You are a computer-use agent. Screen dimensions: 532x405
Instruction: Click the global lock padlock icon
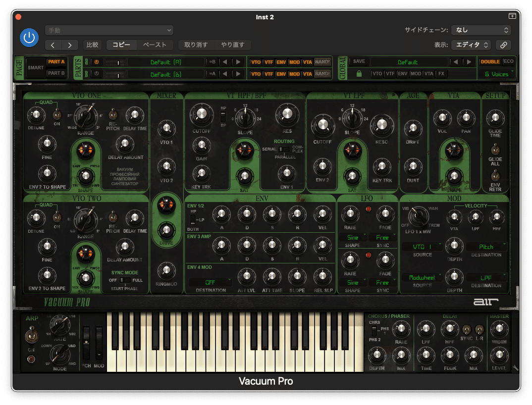359,74
